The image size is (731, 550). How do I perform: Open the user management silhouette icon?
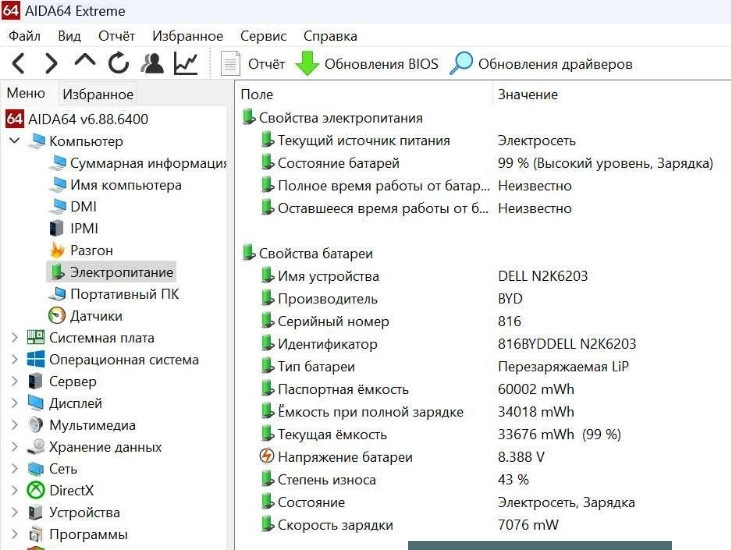pyautogui.click(x=152, y=63)
